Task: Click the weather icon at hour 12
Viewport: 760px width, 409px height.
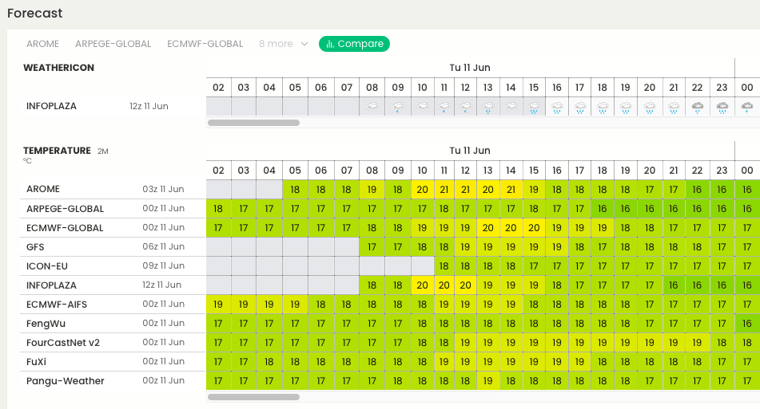Action: click(465, 107)
